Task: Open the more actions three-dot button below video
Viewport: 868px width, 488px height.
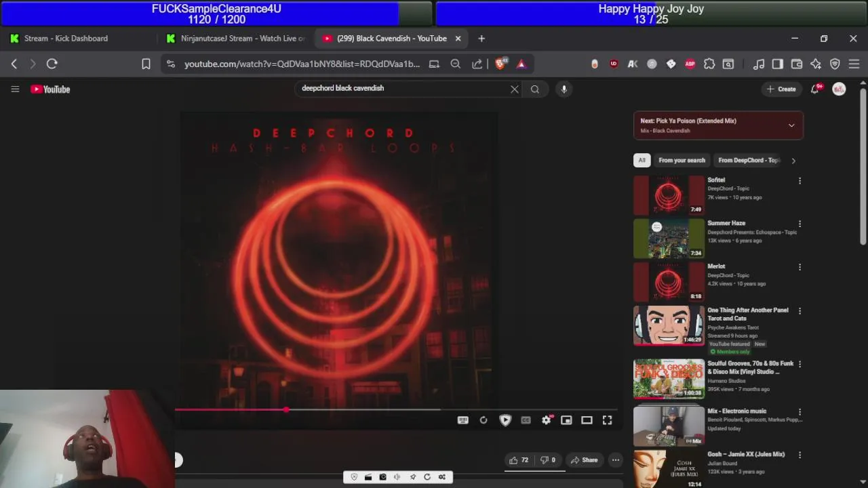Action: pos(616,460)
